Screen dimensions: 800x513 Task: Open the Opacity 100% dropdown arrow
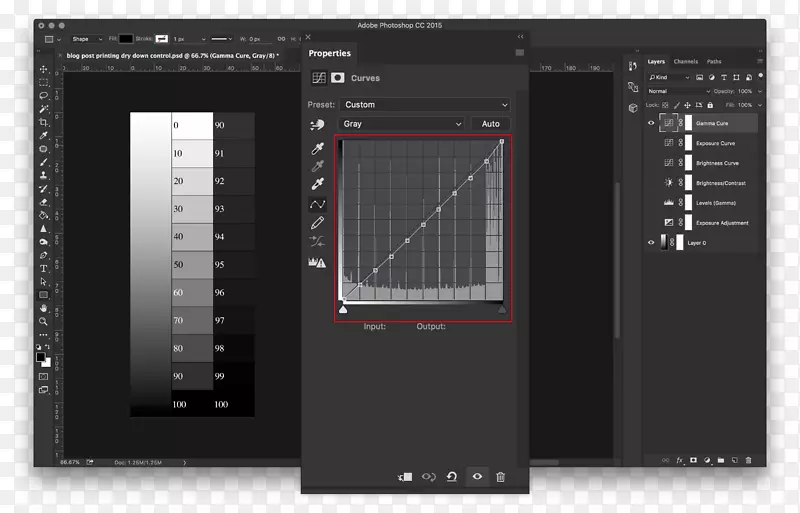760,91
